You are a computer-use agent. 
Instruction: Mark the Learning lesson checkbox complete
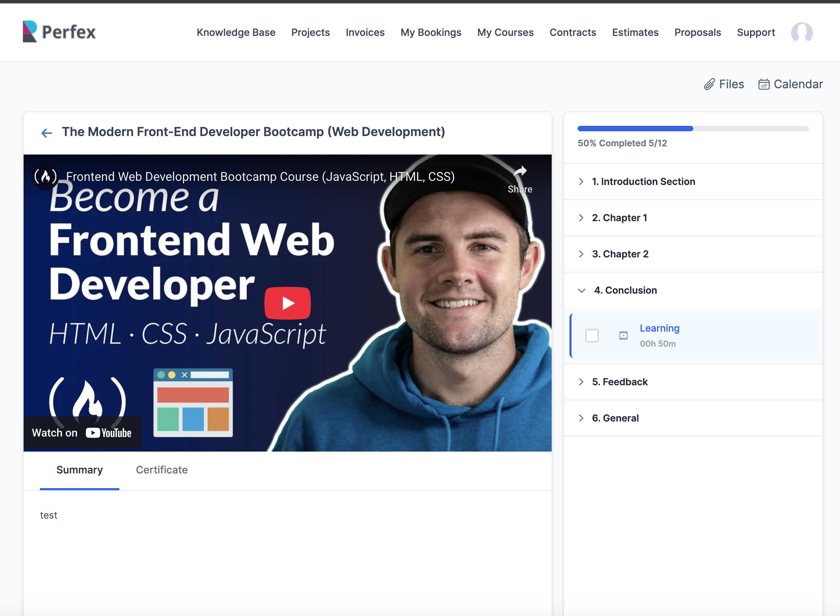tap(592, 336)
